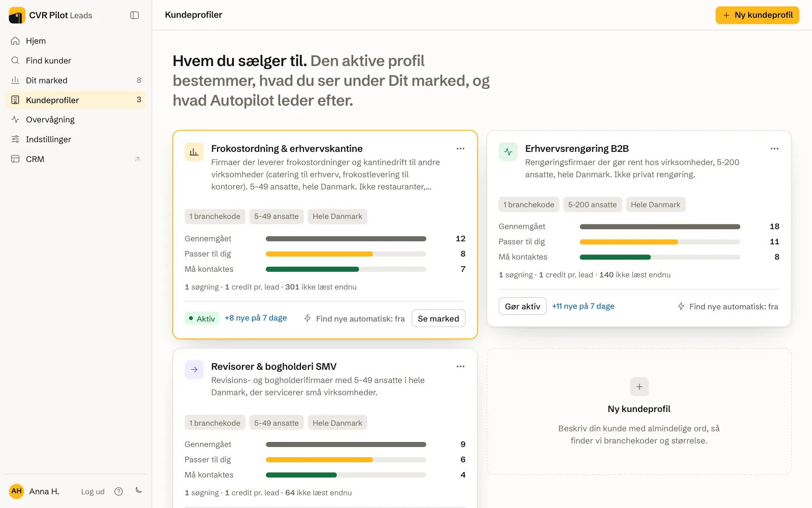Open Dit marked section

coord(76,80)
